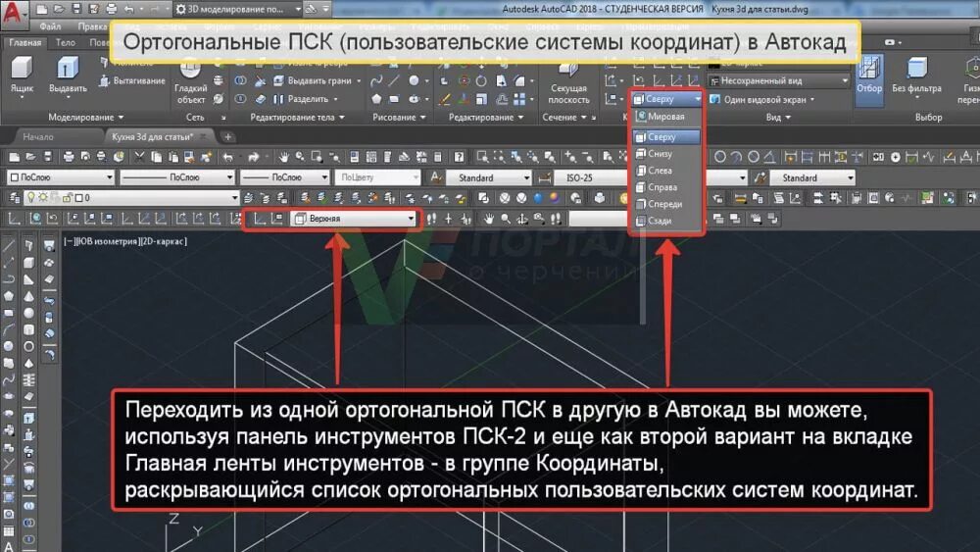
Task: Select the Кухня 3d для статьи tab
Action: [x=158, y=136]
